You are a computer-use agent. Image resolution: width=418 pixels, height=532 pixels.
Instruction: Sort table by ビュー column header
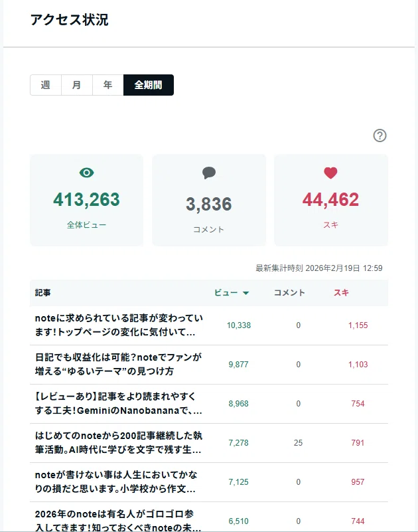tap(226, 292)
